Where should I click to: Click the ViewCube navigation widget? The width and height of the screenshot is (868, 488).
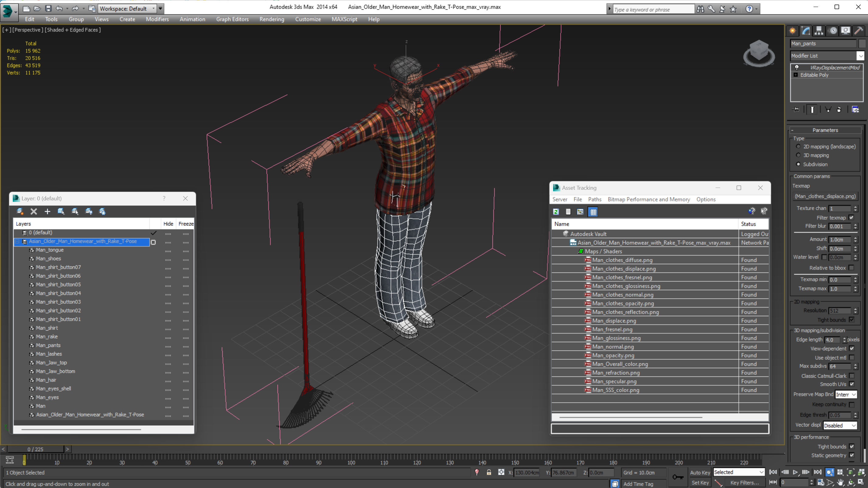pos(758,54)
